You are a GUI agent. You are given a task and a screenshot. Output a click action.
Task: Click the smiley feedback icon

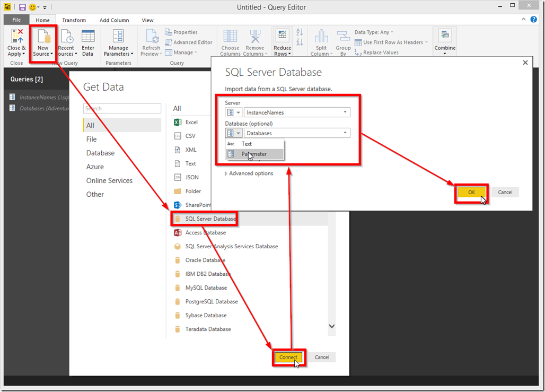point(32,7)
